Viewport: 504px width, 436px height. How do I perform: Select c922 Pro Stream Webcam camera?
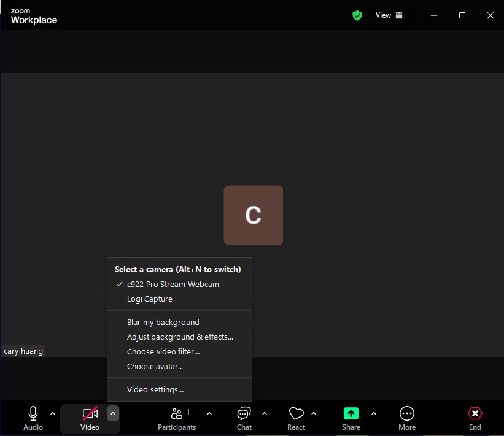coord(173,285)
